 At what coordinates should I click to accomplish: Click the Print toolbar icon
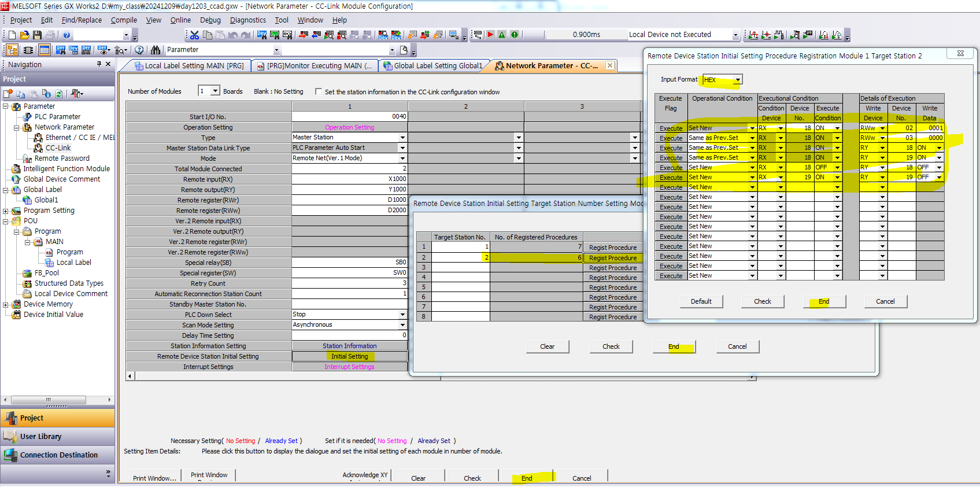[x=50, y=35]
